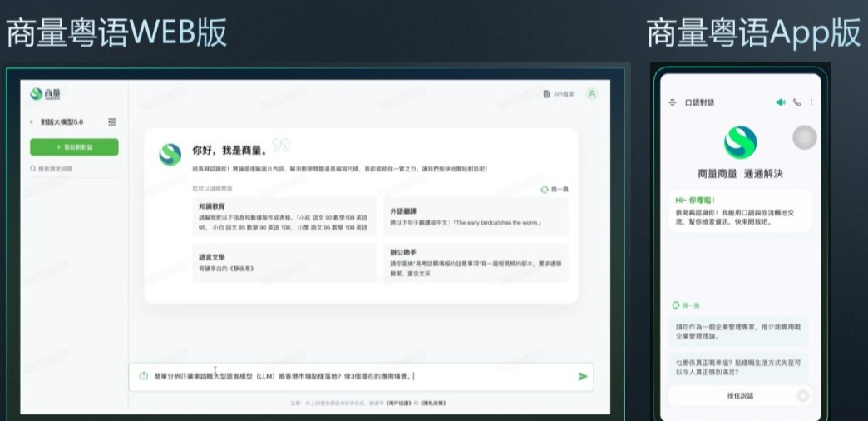Click the 你好，我是商量 greeting heading

(x=230, y=150)
